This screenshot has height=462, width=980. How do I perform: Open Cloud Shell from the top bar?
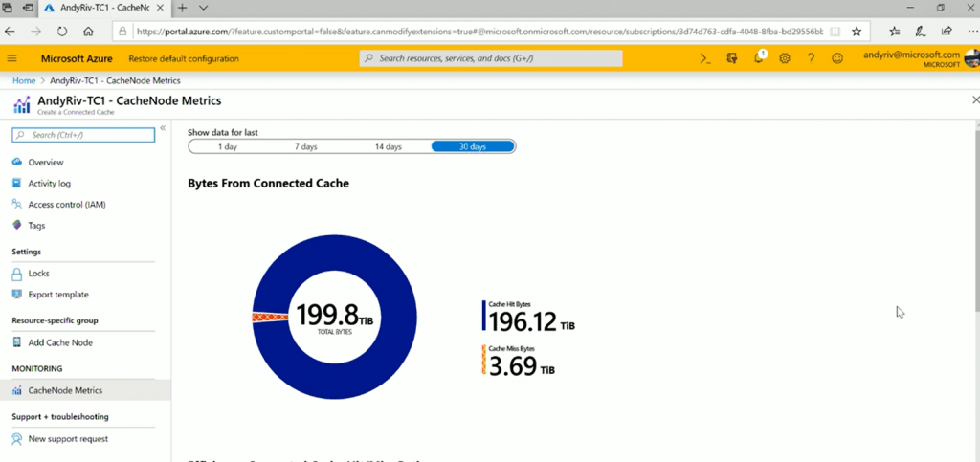[705, 58]
